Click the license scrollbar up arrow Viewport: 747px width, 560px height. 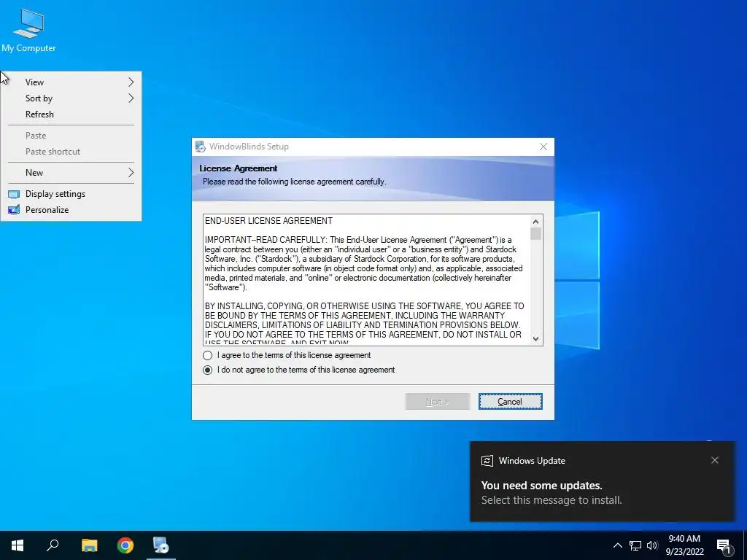click(x=536, y=222)
